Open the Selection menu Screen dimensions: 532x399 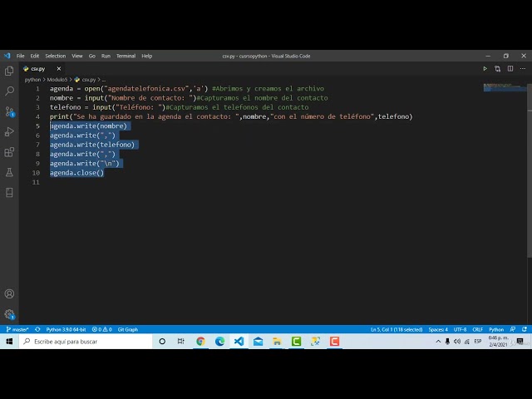(56, 56)
